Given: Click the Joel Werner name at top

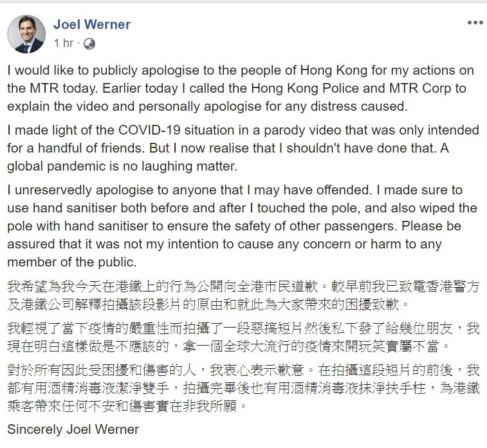Looking at the screenshot, I should coord(91,24).
